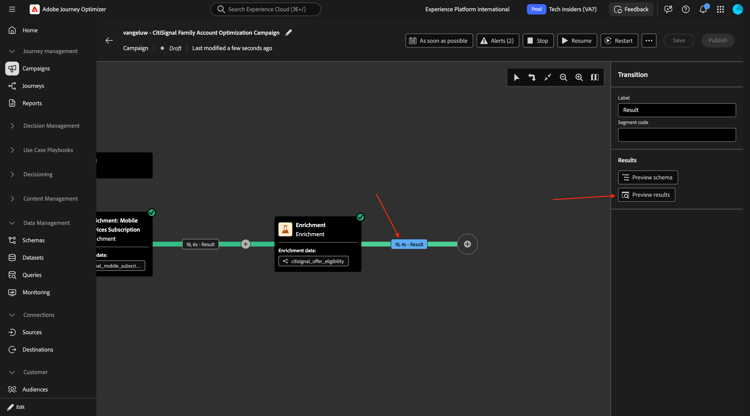Expand the Decisioning section
The width and height of the screenshot is (750, 416).
(x=12, y=175)
